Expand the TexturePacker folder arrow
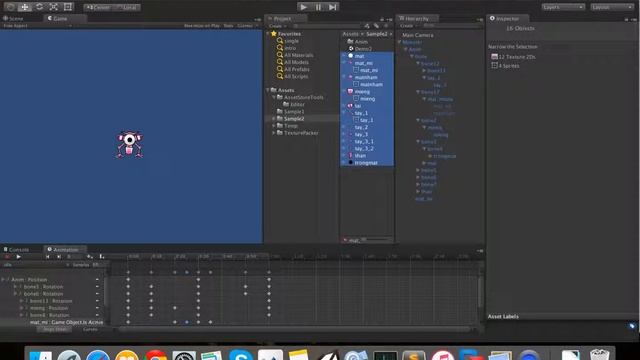Image resolution: width=640 pixels, height=360 pixels. coord(274,133)
